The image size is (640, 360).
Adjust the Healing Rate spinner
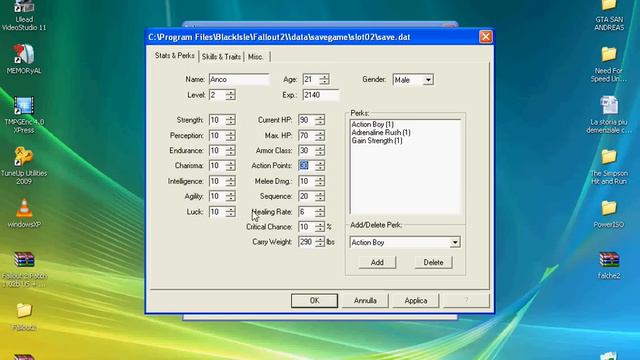pos(320,212)
